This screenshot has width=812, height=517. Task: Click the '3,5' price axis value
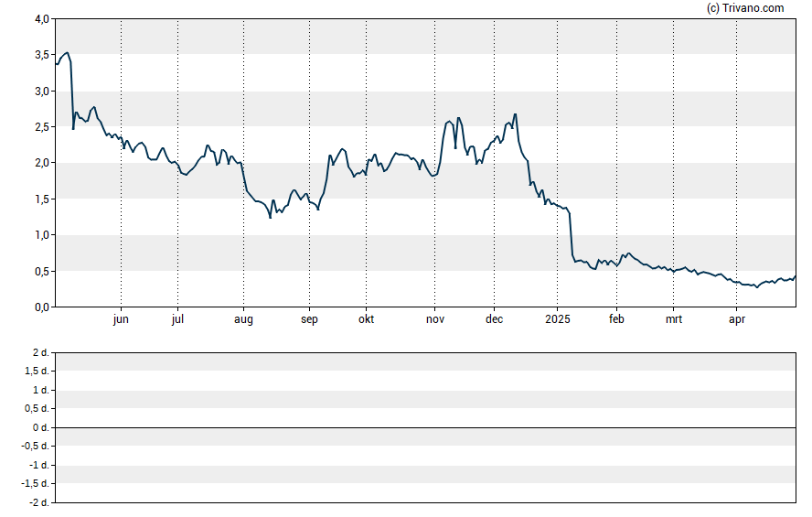(42, 55)
